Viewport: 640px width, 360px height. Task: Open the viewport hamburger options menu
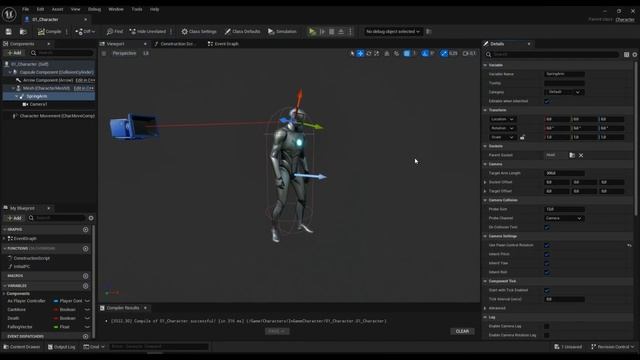[x=104, y=53]
